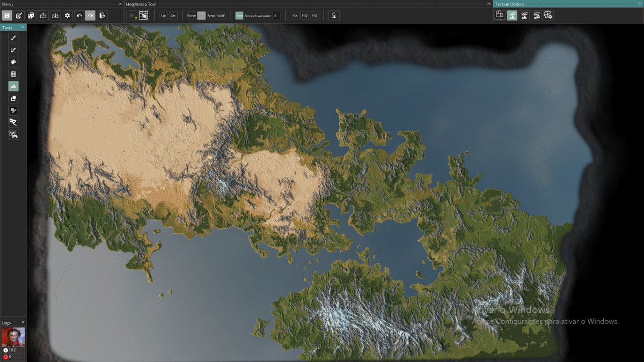The image size is (644, 362).
Task: Select the paint palette tool
Action: click(13, 62)
